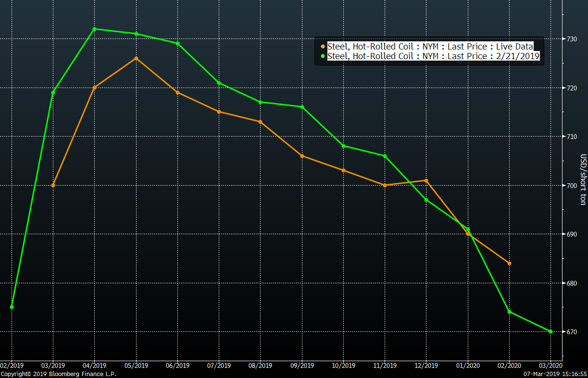Click the green curve's peak point at 04/2019
Screen dimensions: 588x378
pos(94,29)
